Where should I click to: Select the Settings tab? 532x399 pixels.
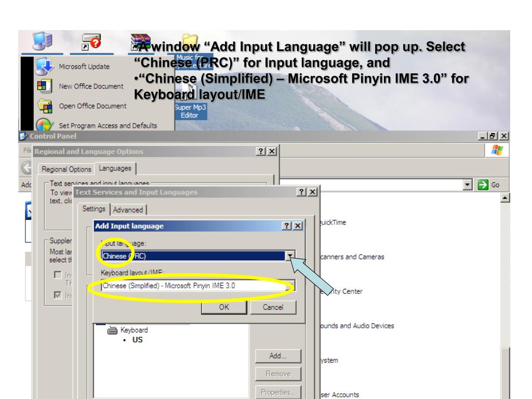(x=94, y=209)
